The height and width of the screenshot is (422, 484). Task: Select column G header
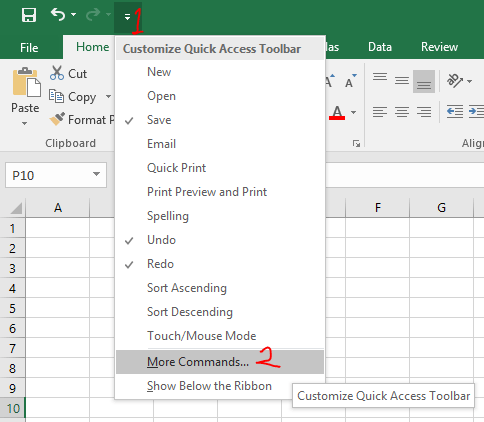pos(442,208)
